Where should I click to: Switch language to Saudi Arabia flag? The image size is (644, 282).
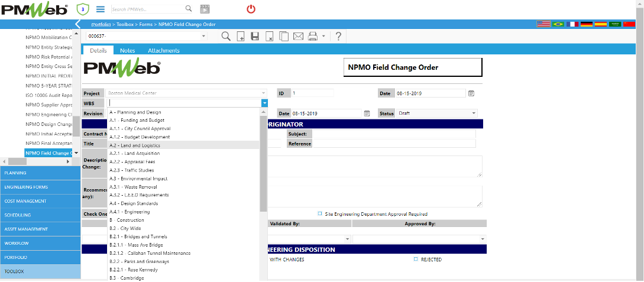[615, 24]
